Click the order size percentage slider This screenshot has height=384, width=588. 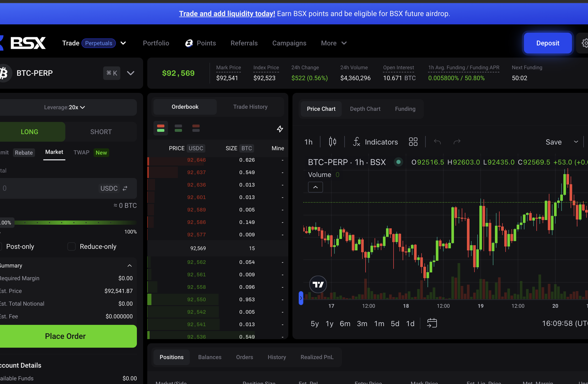tap(75, 223)
